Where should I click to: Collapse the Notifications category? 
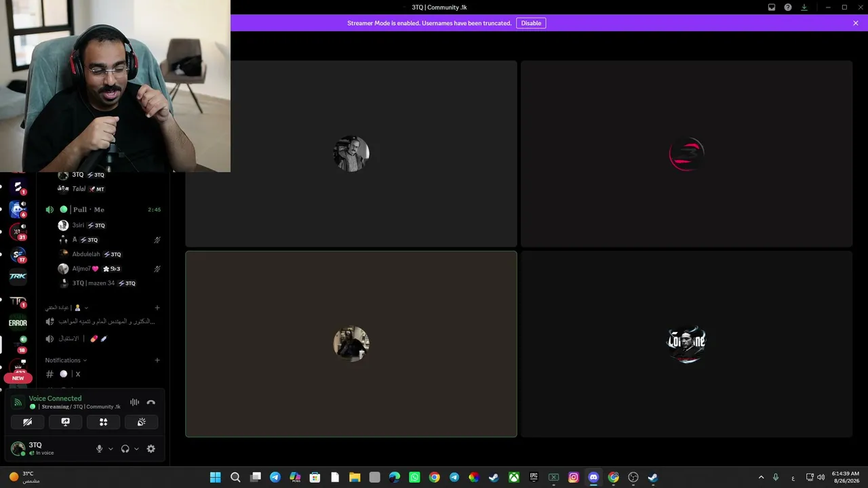click(x=66, y=361)
